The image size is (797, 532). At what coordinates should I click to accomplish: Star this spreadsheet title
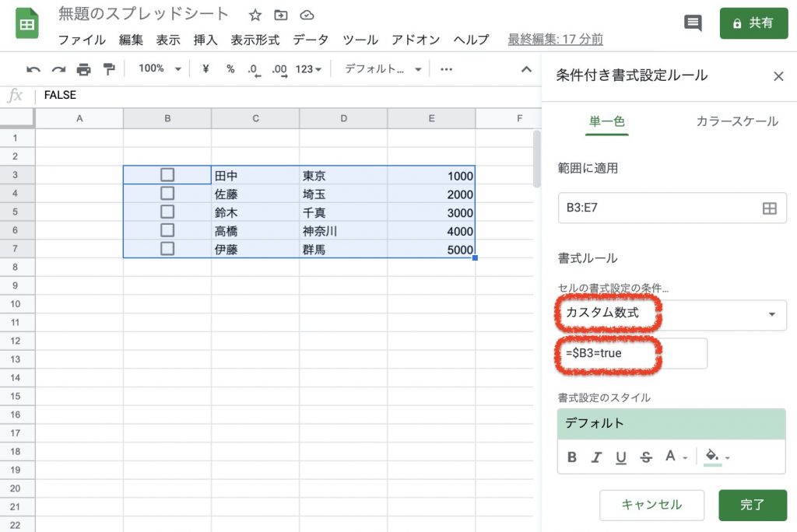pos(255,16)
